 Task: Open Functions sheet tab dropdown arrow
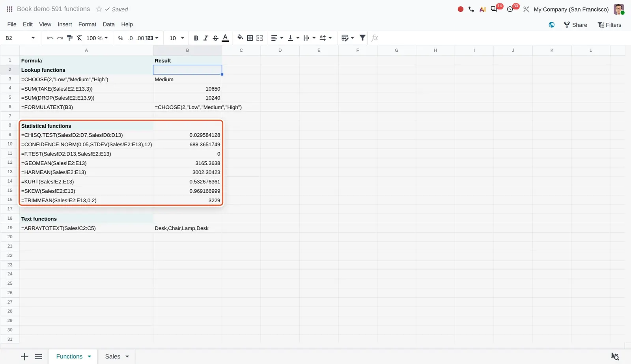[x=90, y=357]
